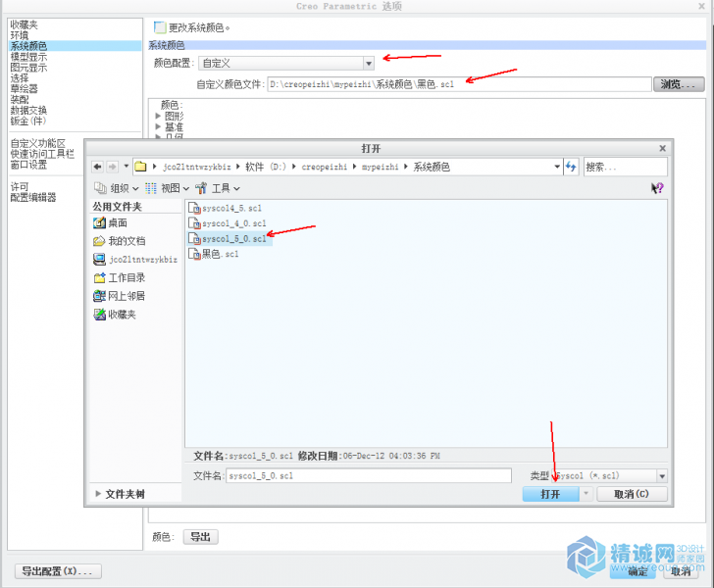Go to 桌面 (Desktop) common folder
This screenshot has height=588, width=714.
110,223
